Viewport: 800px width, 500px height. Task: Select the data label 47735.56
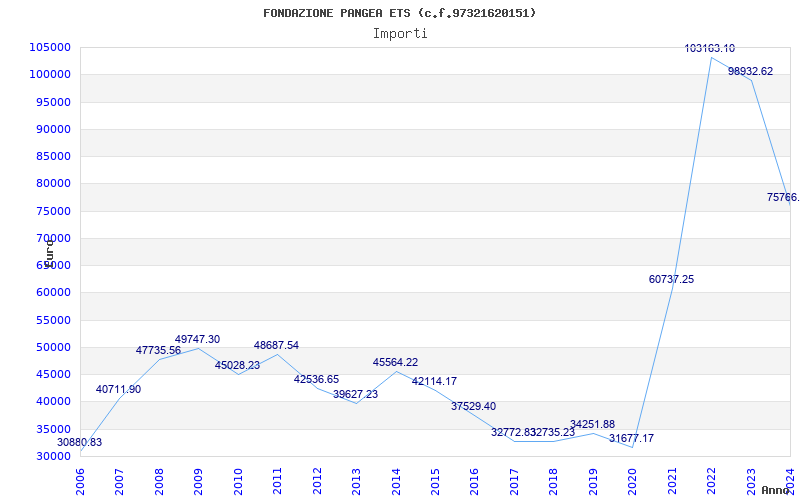click(x=158, y=351)
